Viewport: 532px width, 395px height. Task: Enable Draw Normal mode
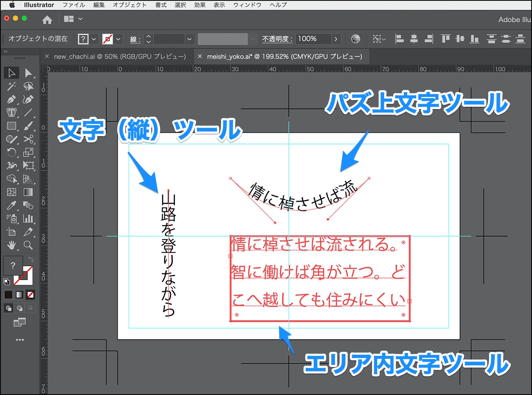[9, 308]
